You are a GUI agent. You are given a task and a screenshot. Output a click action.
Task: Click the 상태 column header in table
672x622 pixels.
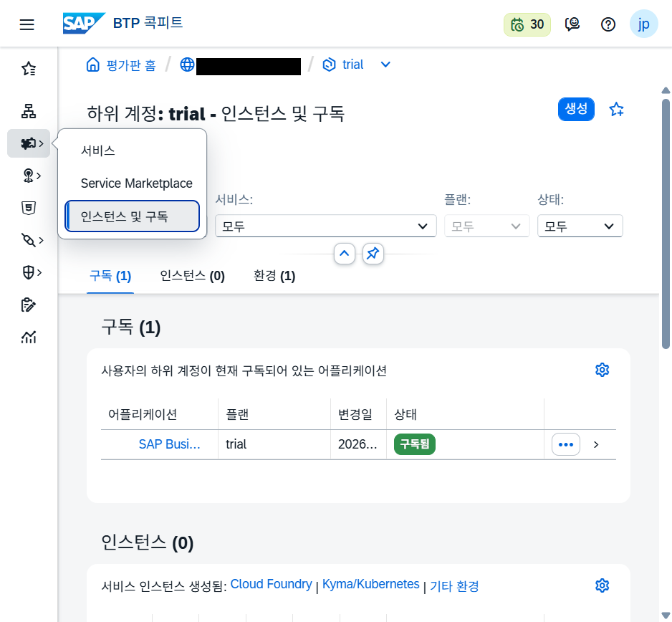pos(465,414)
